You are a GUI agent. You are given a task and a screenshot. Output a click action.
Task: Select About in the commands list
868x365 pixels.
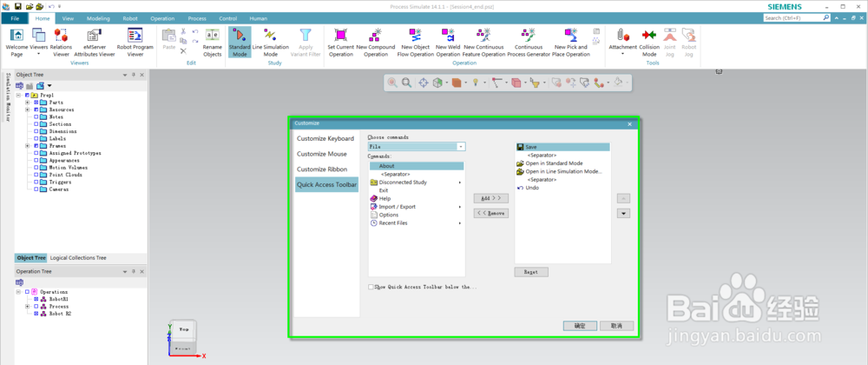coord(417,166)
